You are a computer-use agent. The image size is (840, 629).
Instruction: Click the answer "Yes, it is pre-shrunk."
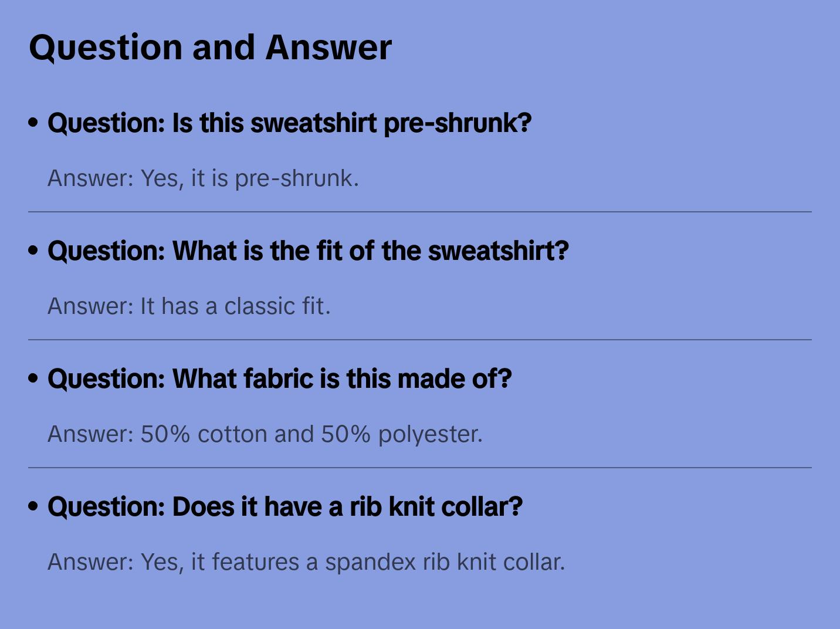tap(203, 178)
